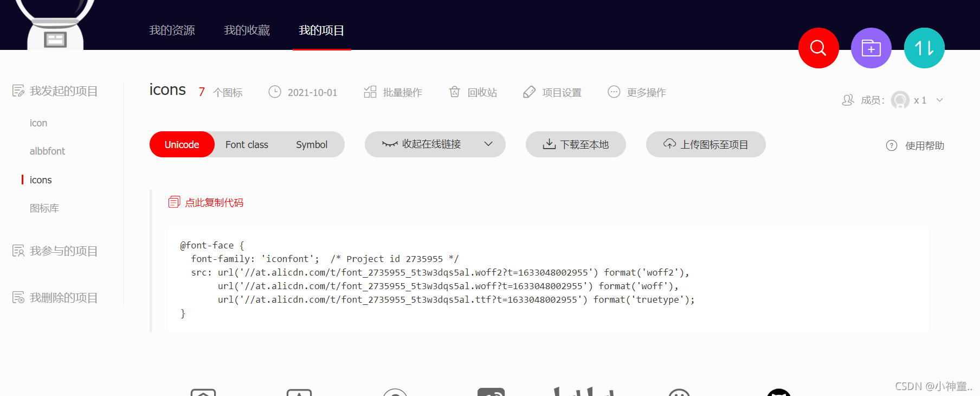Open the icon project in sidebar

pos(38,123)
